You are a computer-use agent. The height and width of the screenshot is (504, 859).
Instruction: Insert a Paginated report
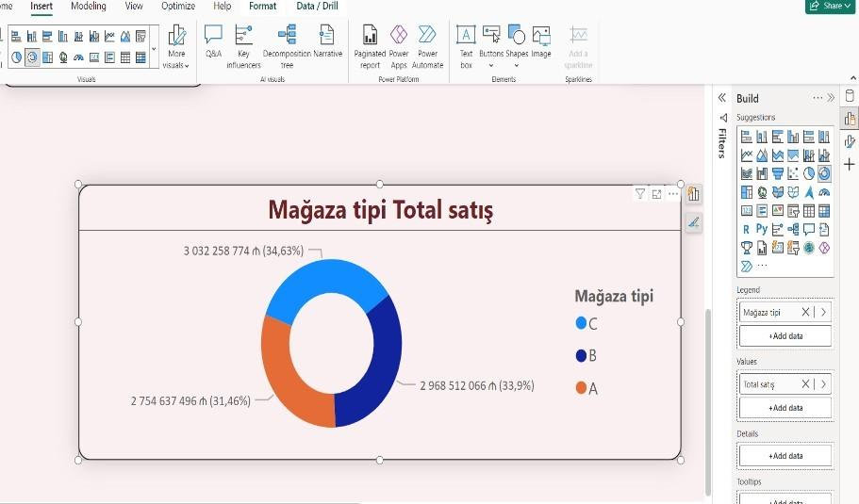point(370,46)
